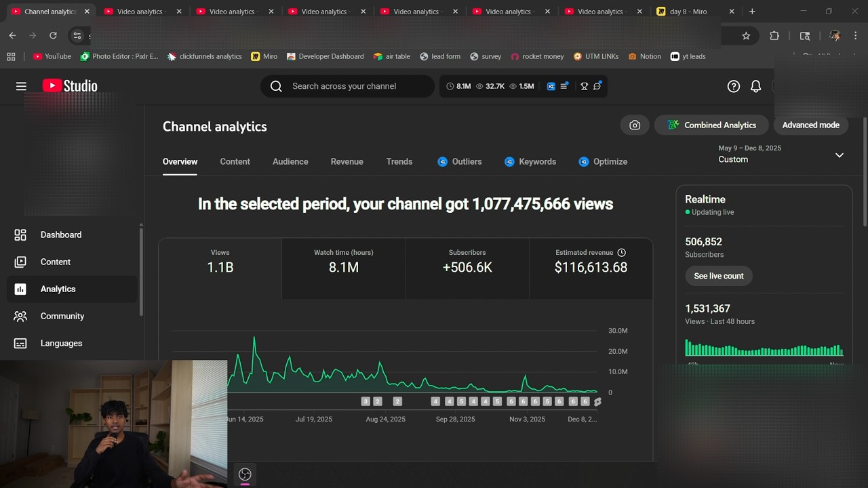Viewport: 868px width, 488px height.
Task: Open the date range Custom dropdown
Action: click(781, 155)
